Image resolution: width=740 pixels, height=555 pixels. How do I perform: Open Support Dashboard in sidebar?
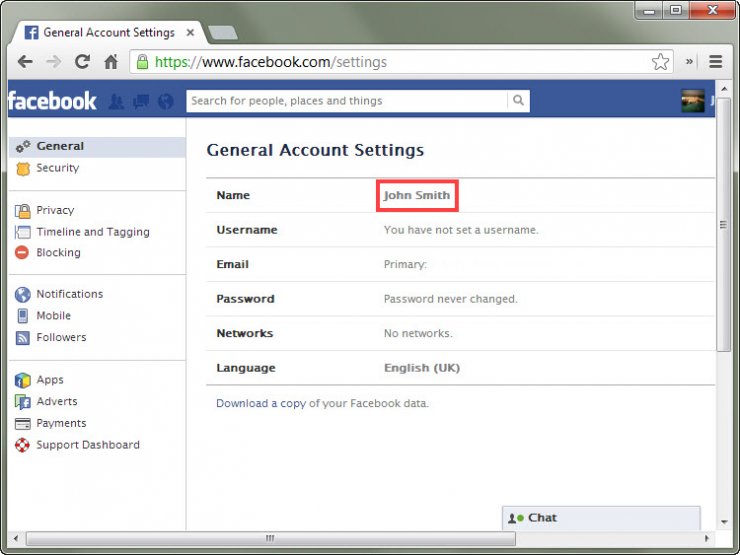coord(88,445)
